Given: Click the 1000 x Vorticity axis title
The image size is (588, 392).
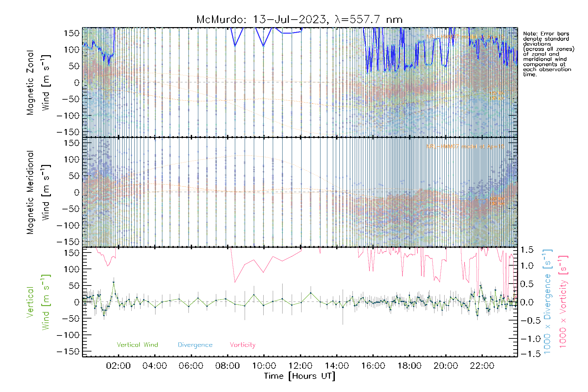Looking at the screenshot, I should click(563, 302).
